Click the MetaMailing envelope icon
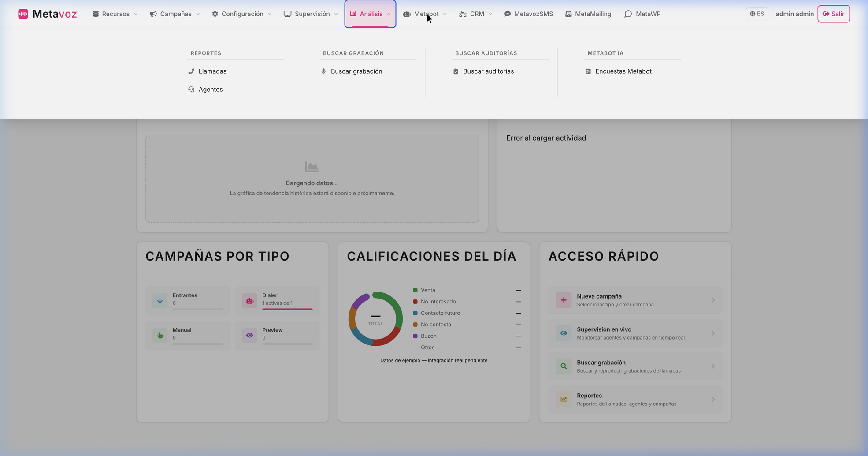 [x=568, y=14]
